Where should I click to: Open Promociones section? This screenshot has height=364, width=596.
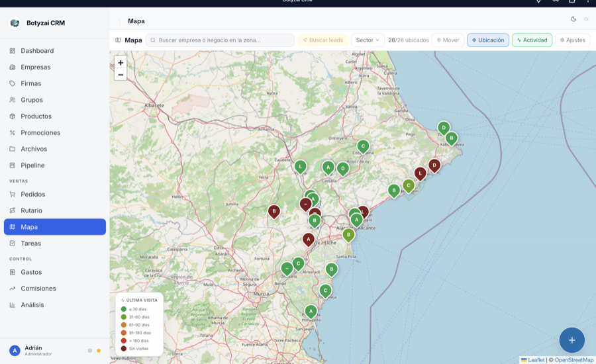point(55,132)
